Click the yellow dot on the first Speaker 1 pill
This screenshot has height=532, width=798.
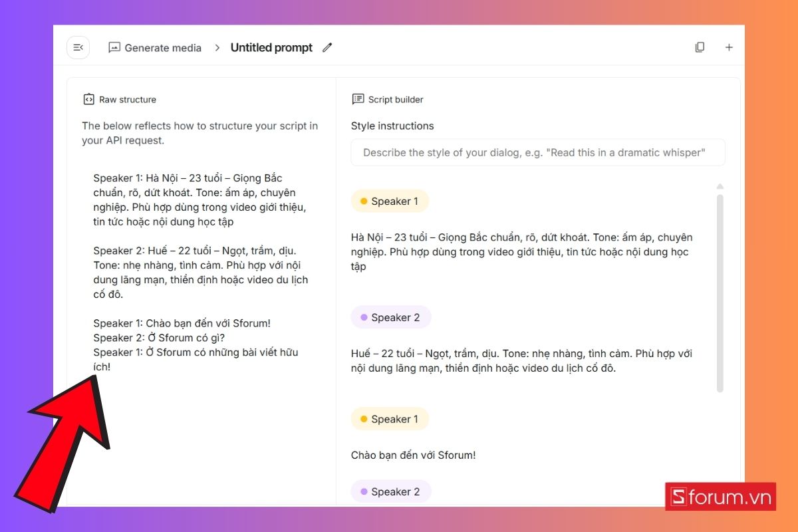click(363, 201)
